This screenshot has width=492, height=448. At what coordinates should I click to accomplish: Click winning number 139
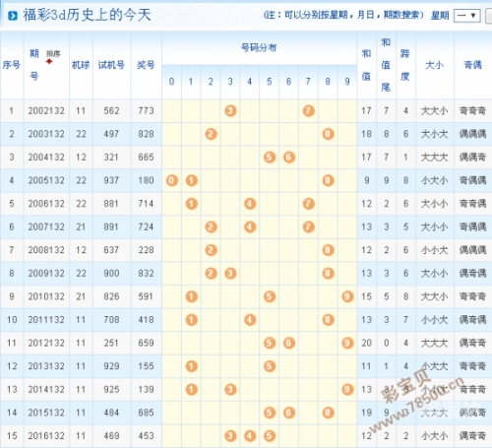146,390
